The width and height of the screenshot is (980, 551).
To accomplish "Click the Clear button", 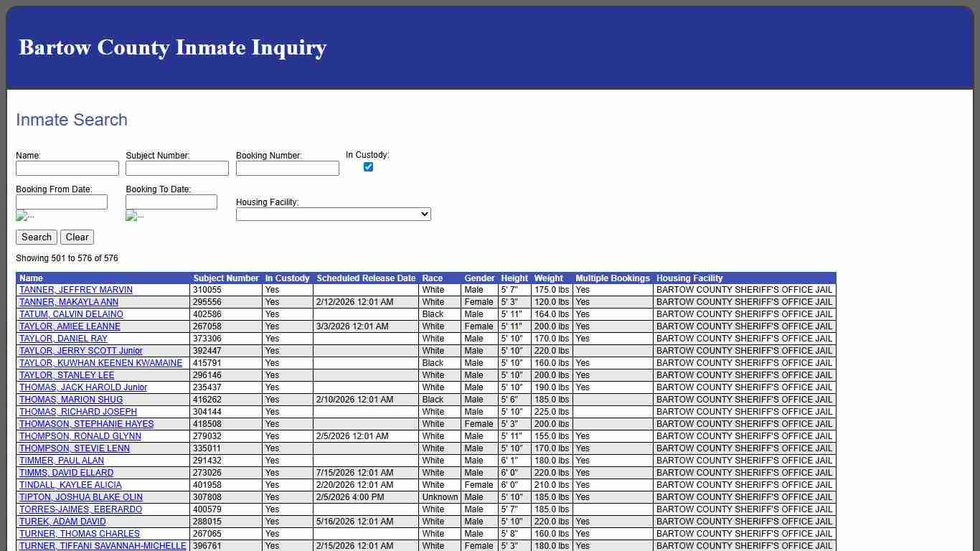I will coord(77,237).
